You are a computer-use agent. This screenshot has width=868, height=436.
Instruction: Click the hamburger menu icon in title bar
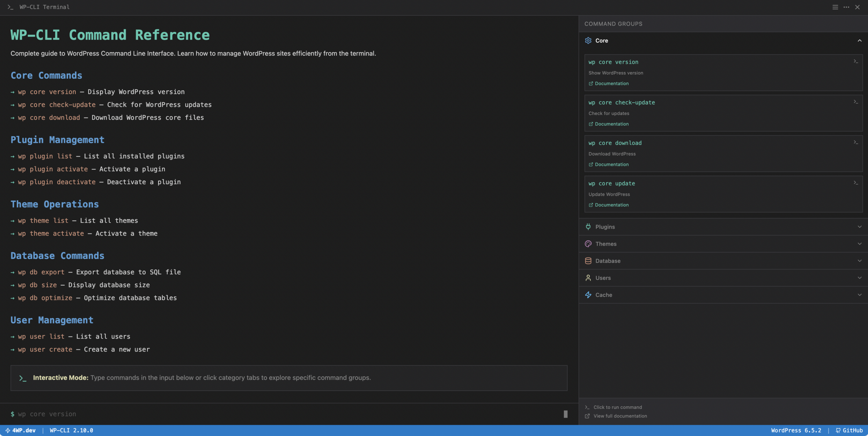pos(835,7)
